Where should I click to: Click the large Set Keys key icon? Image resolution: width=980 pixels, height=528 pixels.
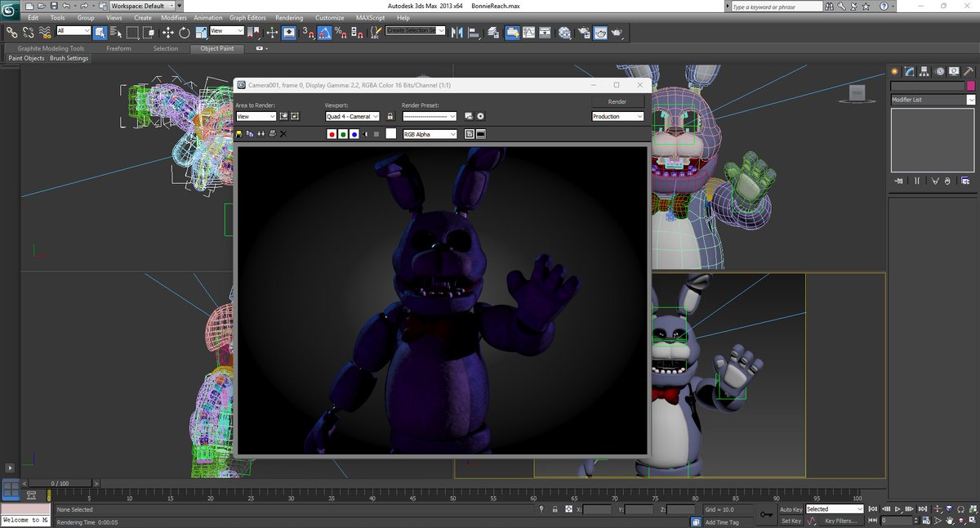click(x=766, y=515)
